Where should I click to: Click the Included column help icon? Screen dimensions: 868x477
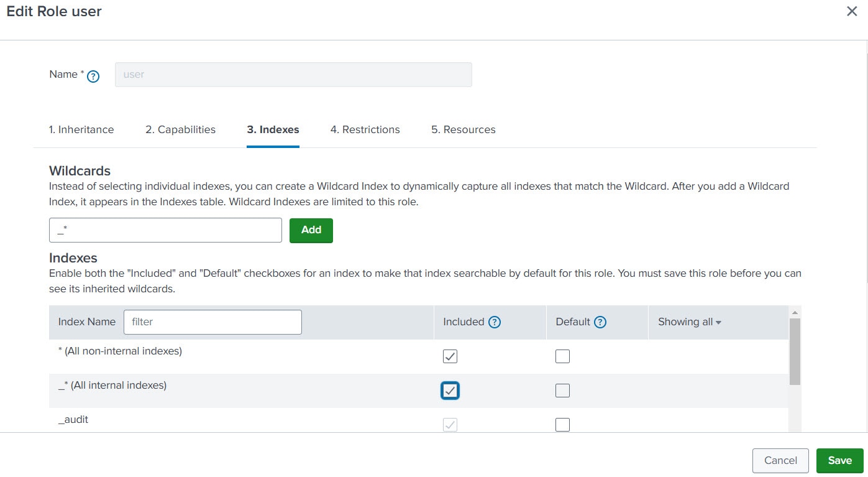coord(495,322)
